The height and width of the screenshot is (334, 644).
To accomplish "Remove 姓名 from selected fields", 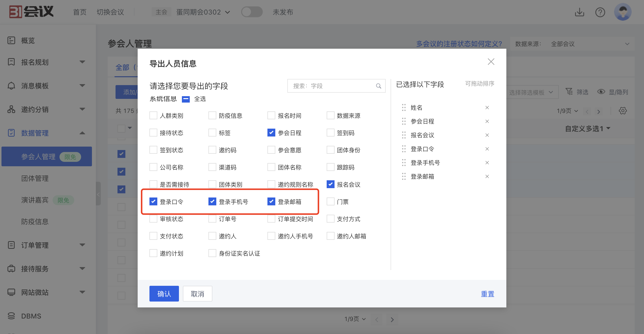I will pos(487,107).
